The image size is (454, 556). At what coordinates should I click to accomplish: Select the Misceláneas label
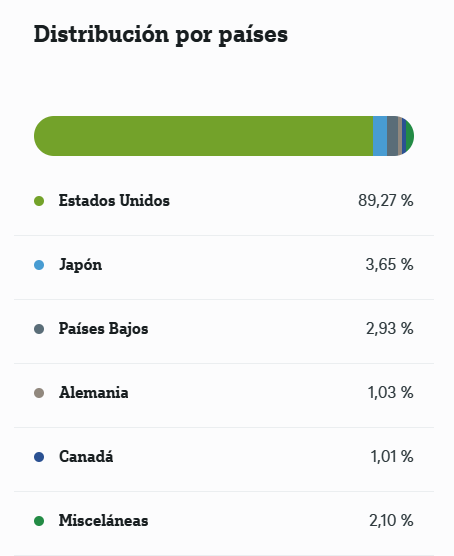click(104, 521)
